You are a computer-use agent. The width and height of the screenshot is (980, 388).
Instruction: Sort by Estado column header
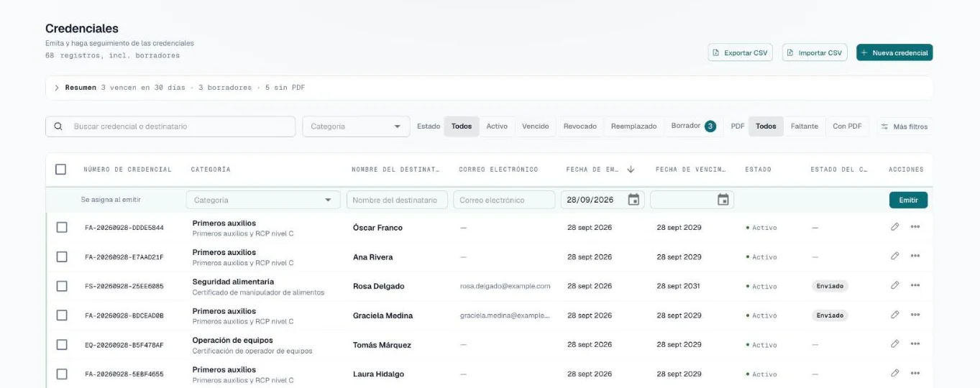click(x=758, y=170)
